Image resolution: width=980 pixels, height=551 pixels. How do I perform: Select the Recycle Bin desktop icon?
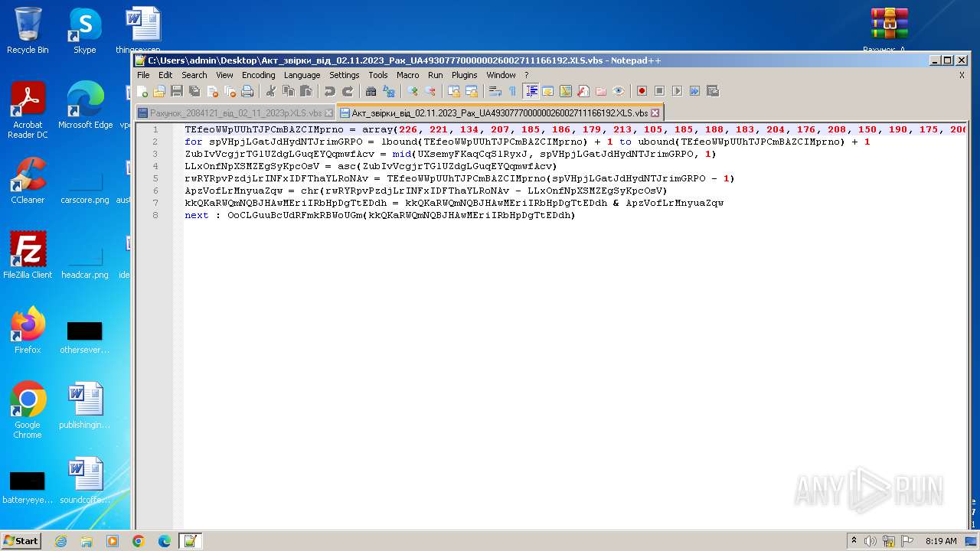(28, 31)
